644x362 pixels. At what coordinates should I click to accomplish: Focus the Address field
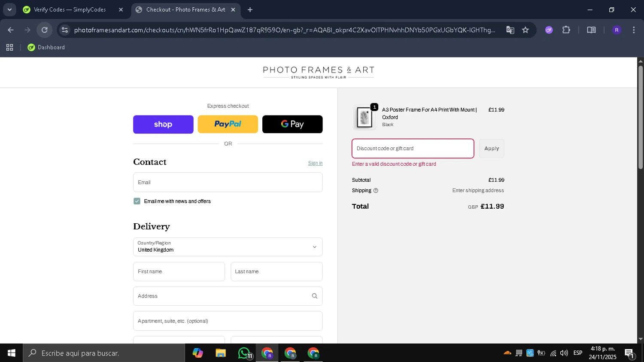point(228,296)
